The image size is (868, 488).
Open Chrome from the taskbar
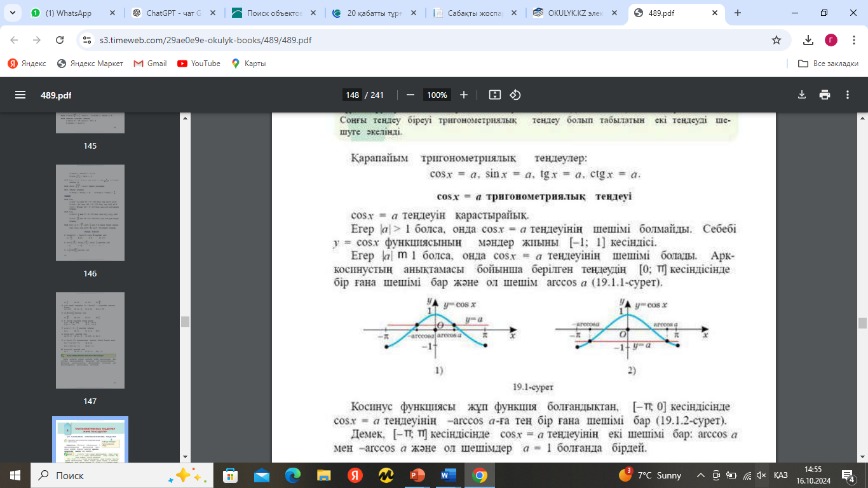(479, 475)
